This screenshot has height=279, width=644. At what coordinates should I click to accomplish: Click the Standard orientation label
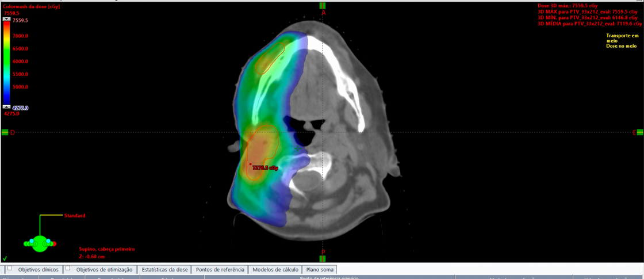point(74,215)
